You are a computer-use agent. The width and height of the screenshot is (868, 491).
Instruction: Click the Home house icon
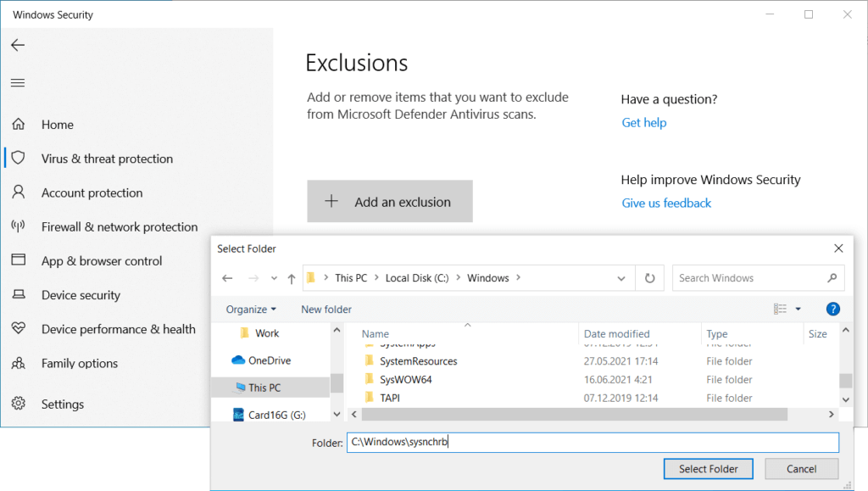click(x=19, y=124)
